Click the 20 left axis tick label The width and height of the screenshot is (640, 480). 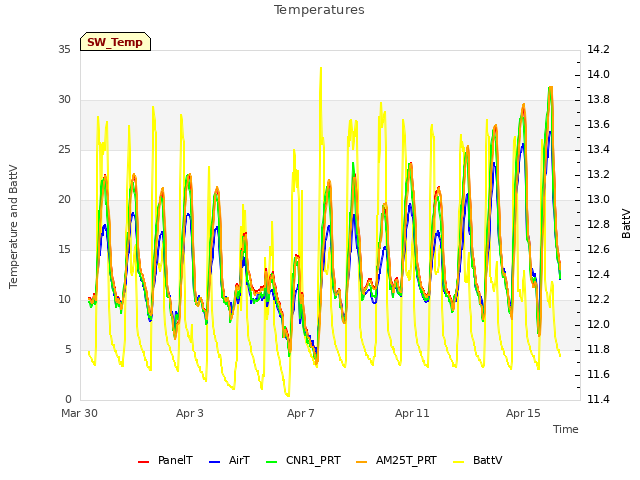64,200
